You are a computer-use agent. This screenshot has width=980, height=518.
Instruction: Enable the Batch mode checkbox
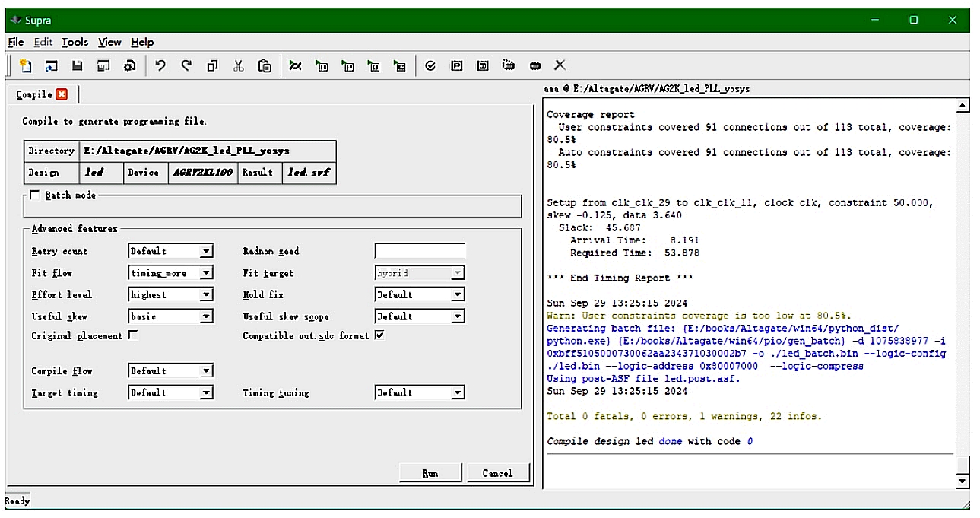[x=36, y=195]
